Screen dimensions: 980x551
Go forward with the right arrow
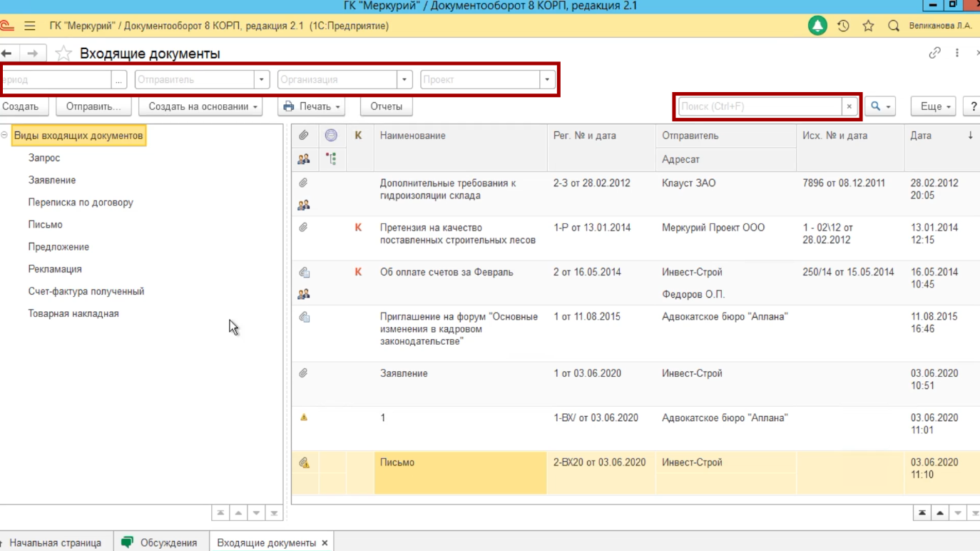click(32, 54)
